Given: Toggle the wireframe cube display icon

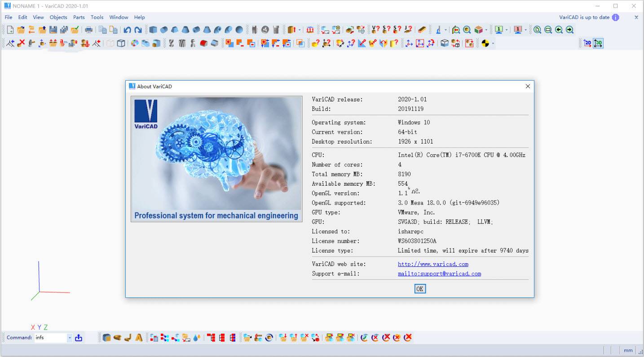Looking at the screenshot, I should click(121, 43).
